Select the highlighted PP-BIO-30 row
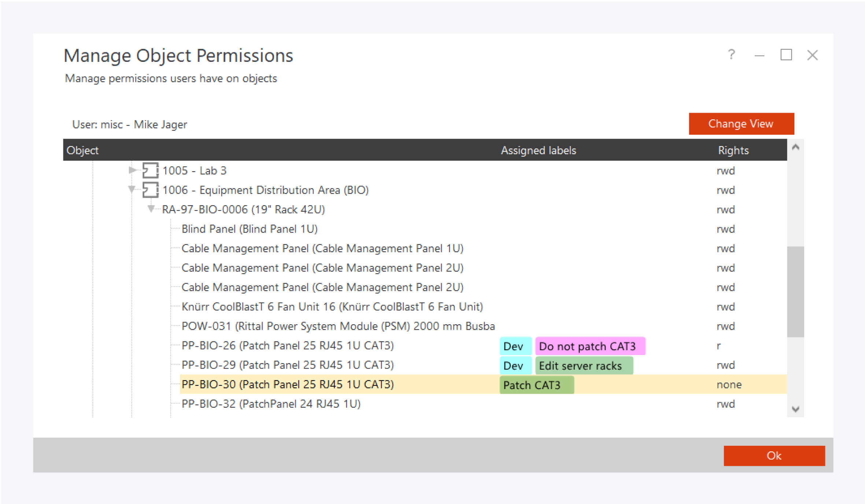Image resolution: width=865 pixels, height=504 pixels. point(288,384)
